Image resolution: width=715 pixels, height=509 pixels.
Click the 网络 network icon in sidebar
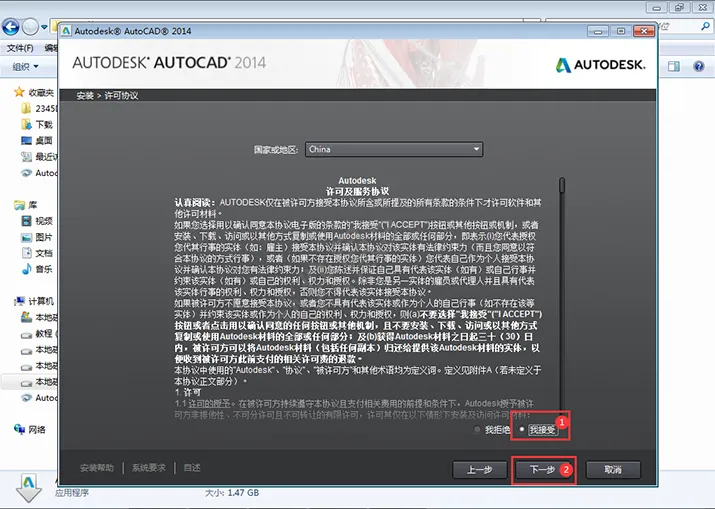19,429
